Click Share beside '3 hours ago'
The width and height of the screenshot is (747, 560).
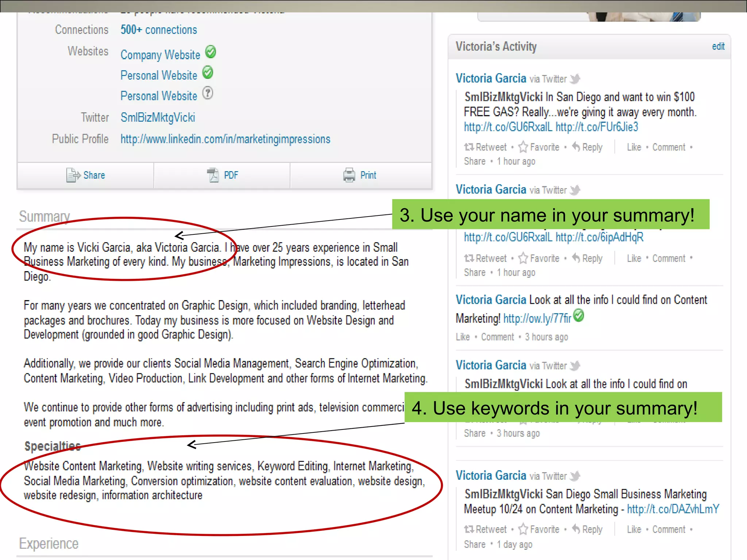(475, 433)
